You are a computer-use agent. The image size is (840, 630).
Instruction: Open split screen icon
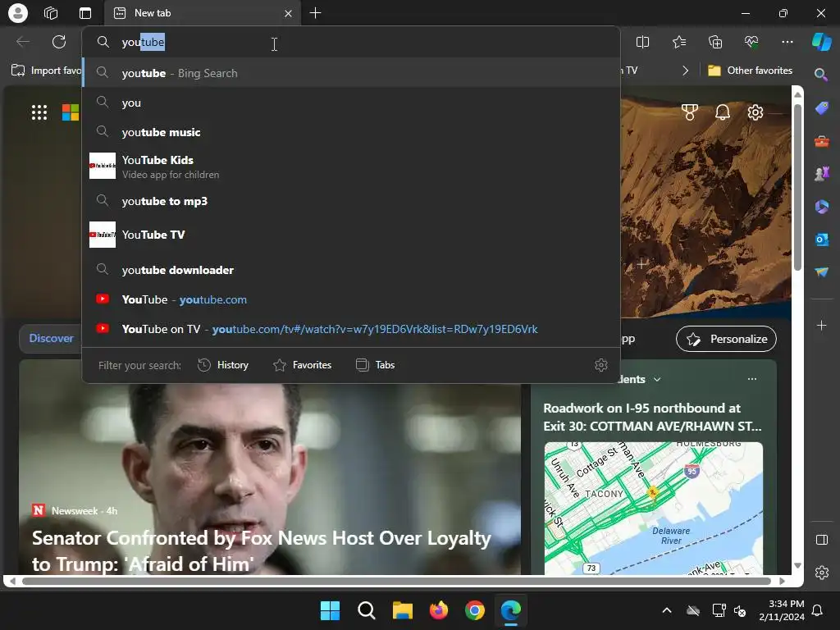click(642, 42)
